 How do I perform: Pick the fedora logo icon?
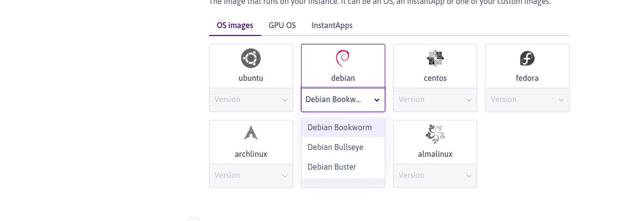point(527,58)
